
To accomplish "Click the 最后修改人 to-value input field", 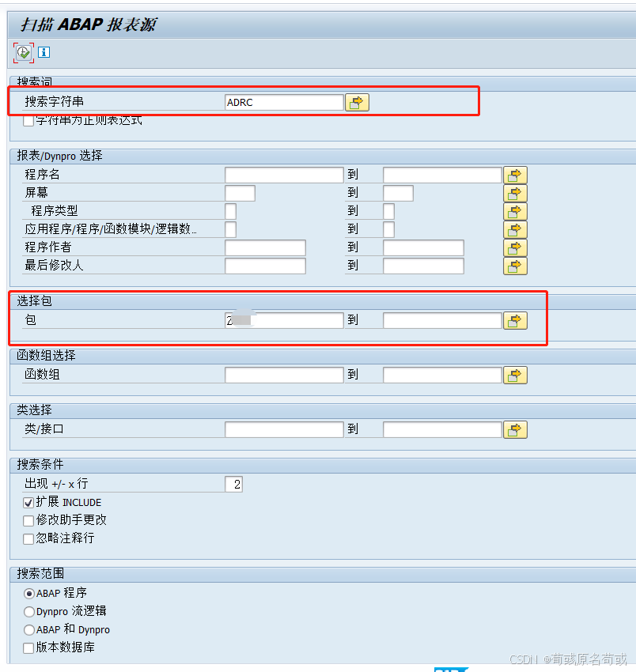I will pos(423,266).
